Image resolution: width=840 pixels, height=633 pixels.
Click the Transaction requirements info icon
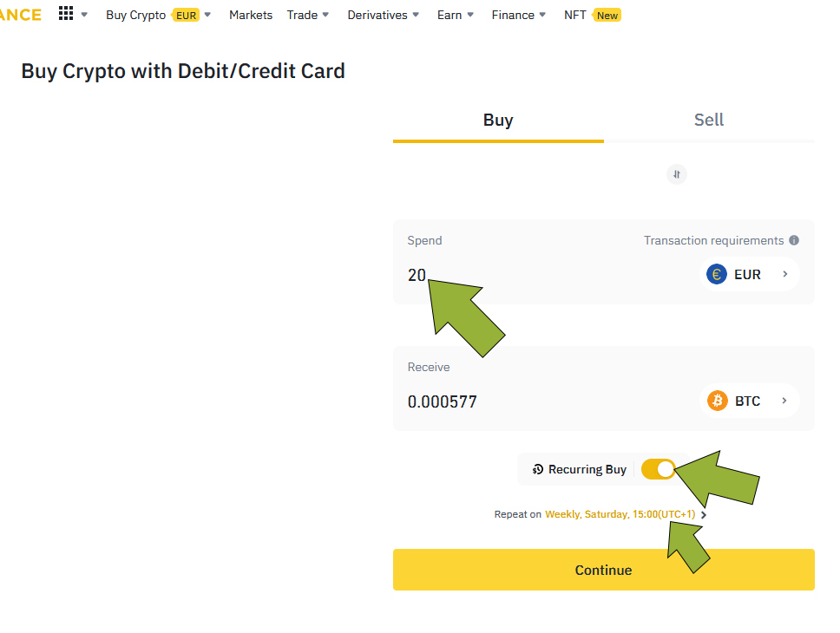tap(794, 240)
